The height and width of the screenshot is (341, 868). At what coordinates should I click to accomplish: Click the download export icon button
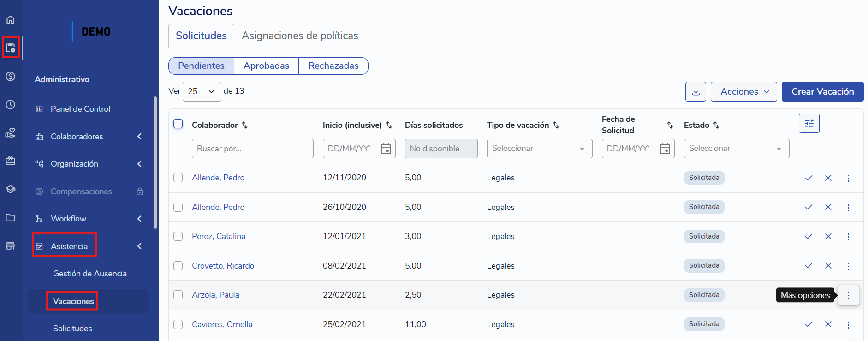click(x=696, y=91)
